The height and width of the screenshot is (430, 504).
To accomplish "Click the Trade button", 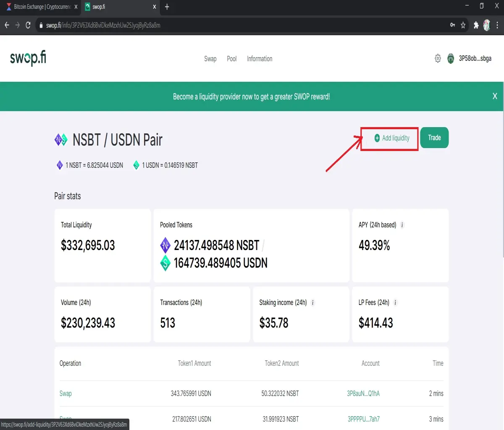I will click(x=434, y=138).
